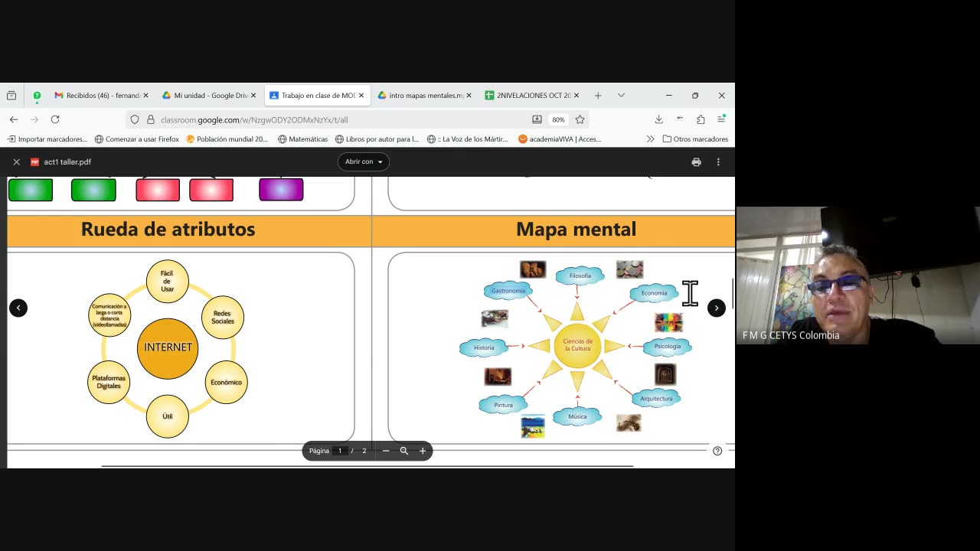This screenshot has width=980, height=551.
Task: Open the Abrir con dropdown
Action: coord(364,161)
